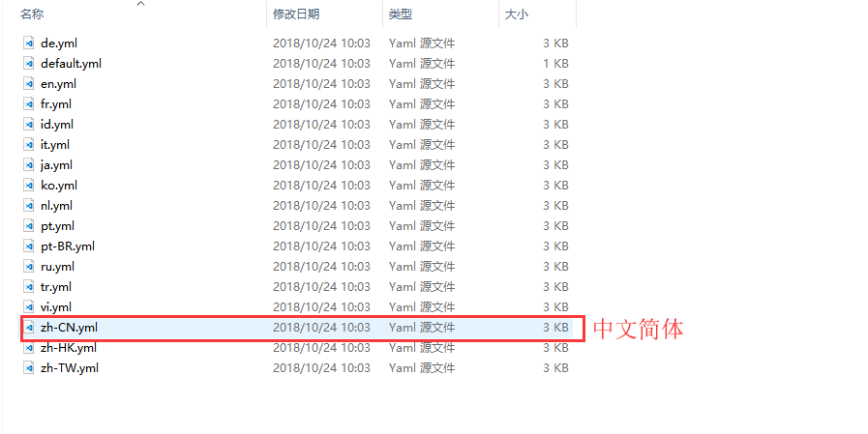Viewport: 868px width, 434px height.
Task: Select the it.yml file name
Action: point(55,145)
